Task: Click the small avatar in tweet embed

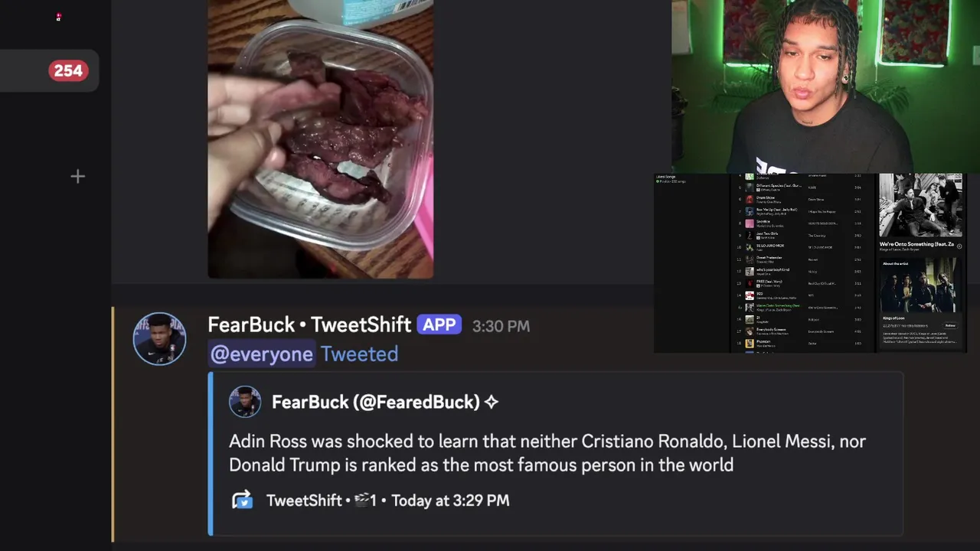Action: [245, 402]
